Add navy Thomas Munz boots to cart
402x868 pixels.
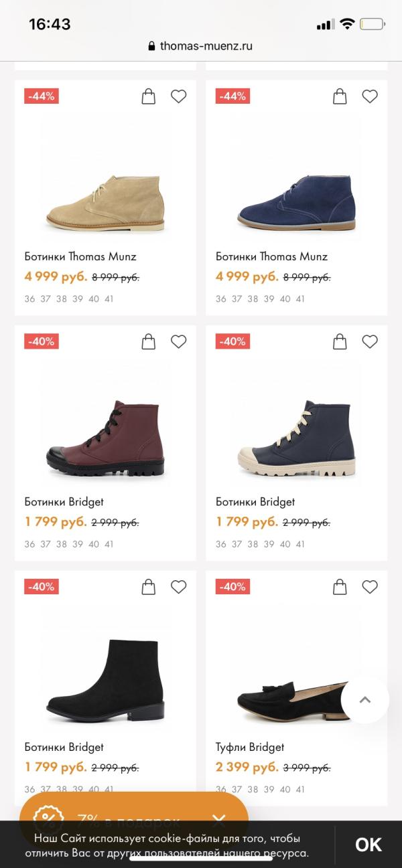pos(340,97)
